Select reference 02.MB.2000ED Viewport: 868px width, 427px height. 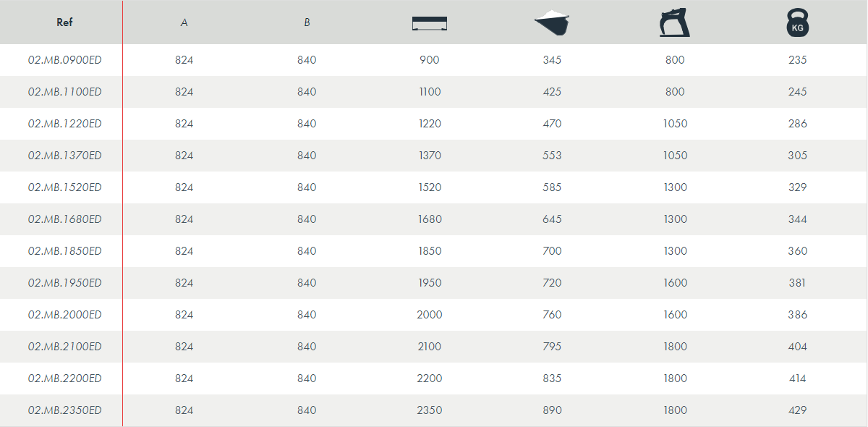pos(64,315)
